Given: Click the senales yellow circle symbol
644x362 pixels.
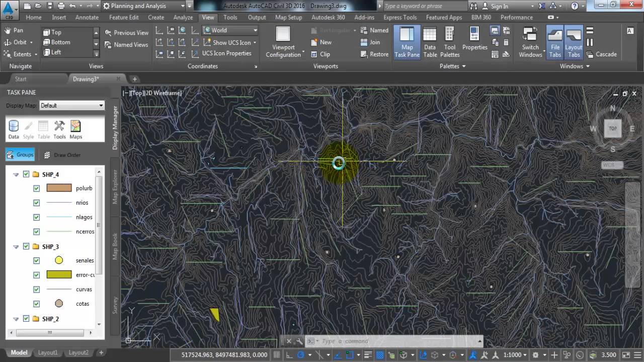Looking at the screenshot, I should click(59, 260).
